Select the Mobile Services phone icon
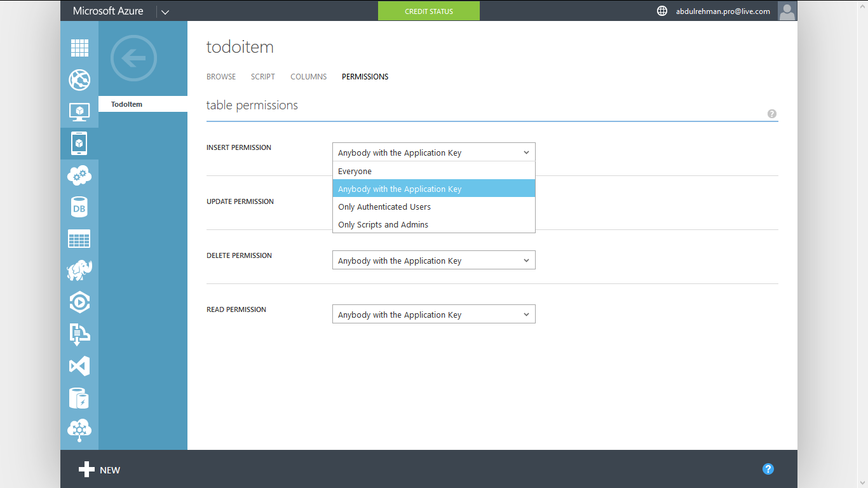Viewport: 868px width, 488px height. pyautogui.click(x=79, y=144)
